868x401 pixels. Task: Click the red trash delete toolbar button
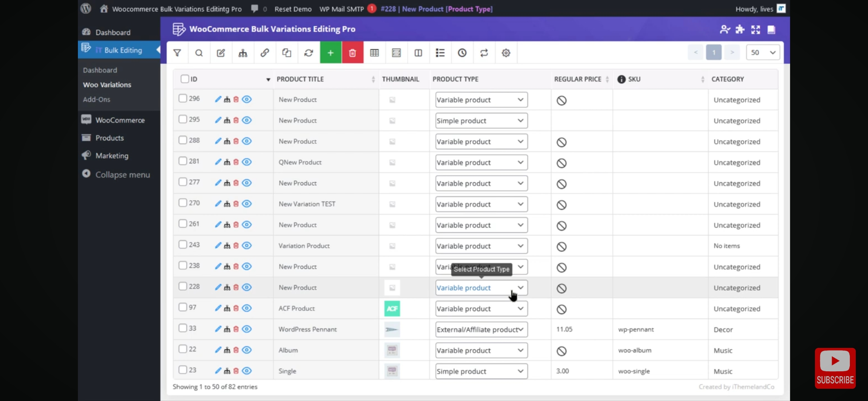[x=352, y=53]
